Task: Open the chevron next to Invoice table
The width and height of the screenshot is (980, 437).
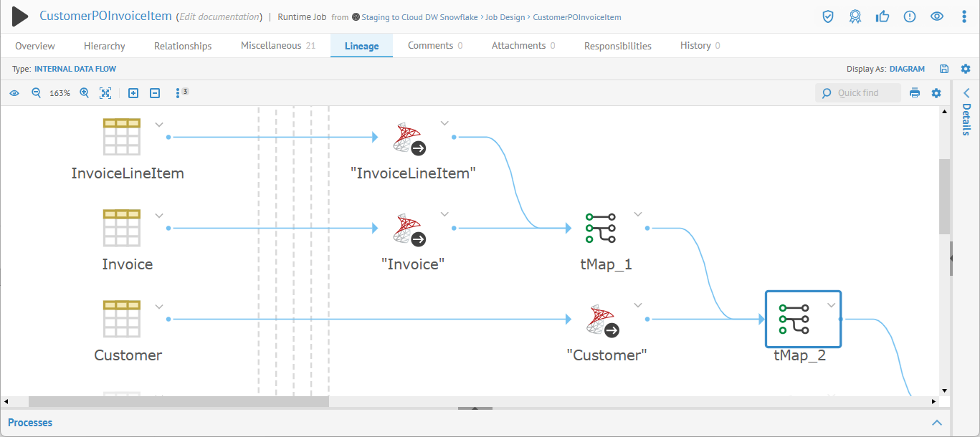Action: tap(159, 216)
